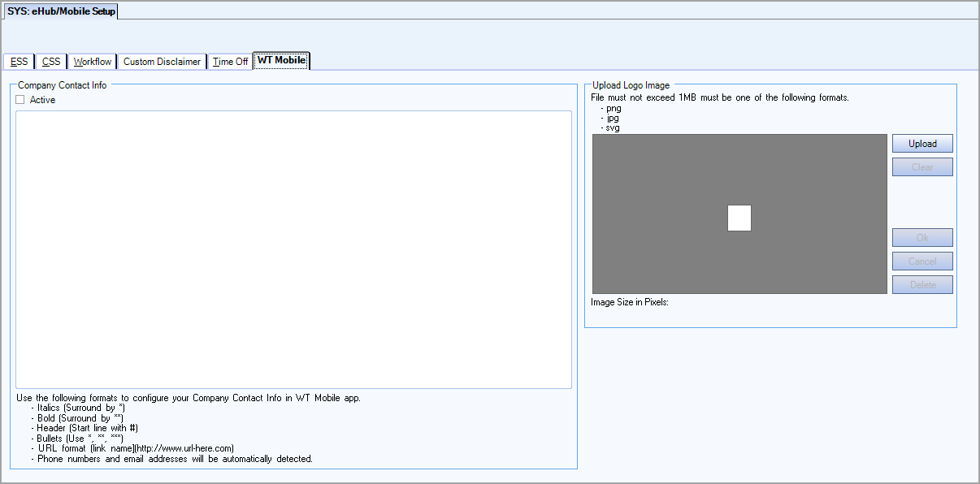980x484 pixels.
Task: Click the Company Contact Info group header
Action: (62, 84)
